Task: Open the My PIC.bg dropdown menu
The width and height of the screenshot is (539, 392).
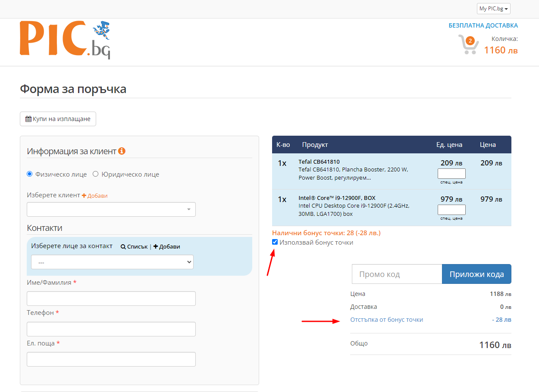Action: (x=494, y=9)
